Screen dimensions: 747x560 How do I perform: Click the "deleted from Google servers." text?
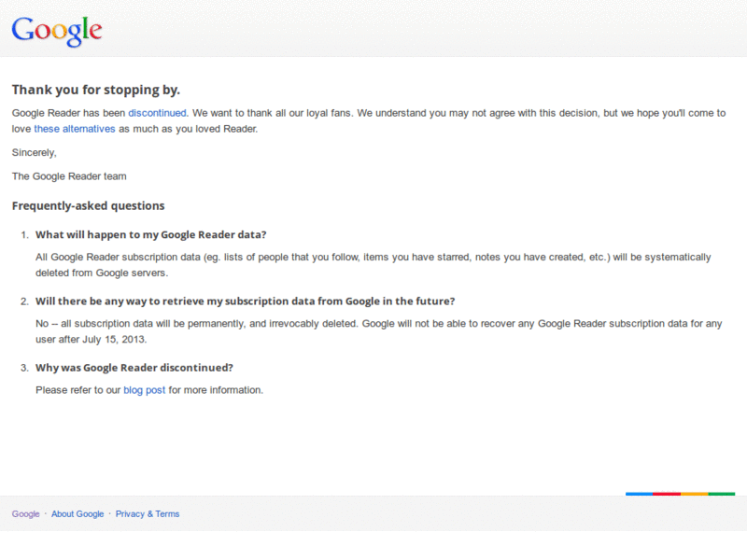[x=102, y=273]
